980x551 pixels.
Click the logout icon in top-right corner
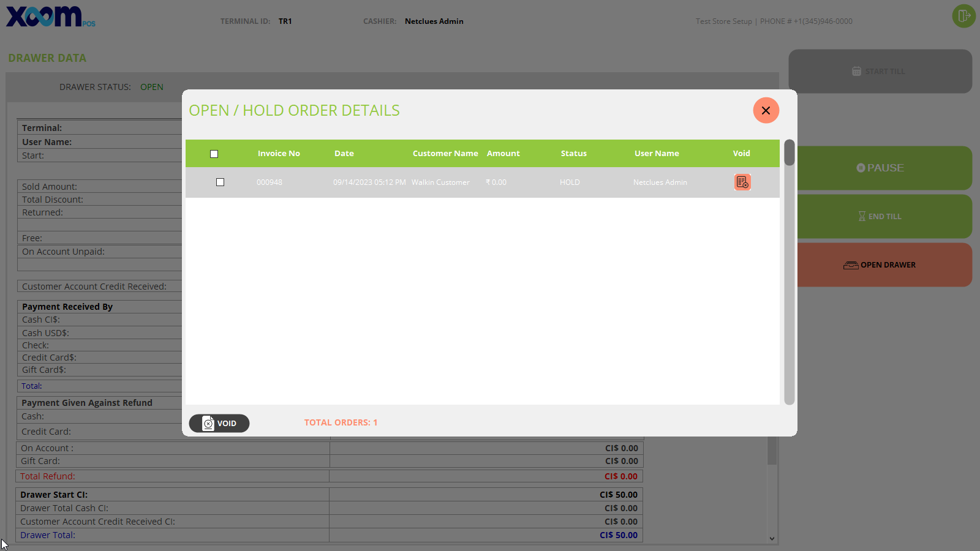tap(963, 16)
